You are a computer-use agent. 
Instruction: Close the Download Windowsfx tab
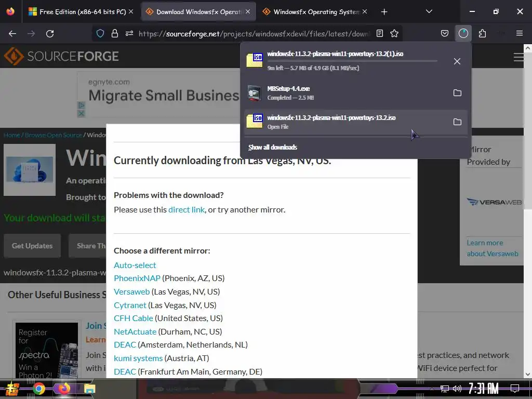[248, 11]
